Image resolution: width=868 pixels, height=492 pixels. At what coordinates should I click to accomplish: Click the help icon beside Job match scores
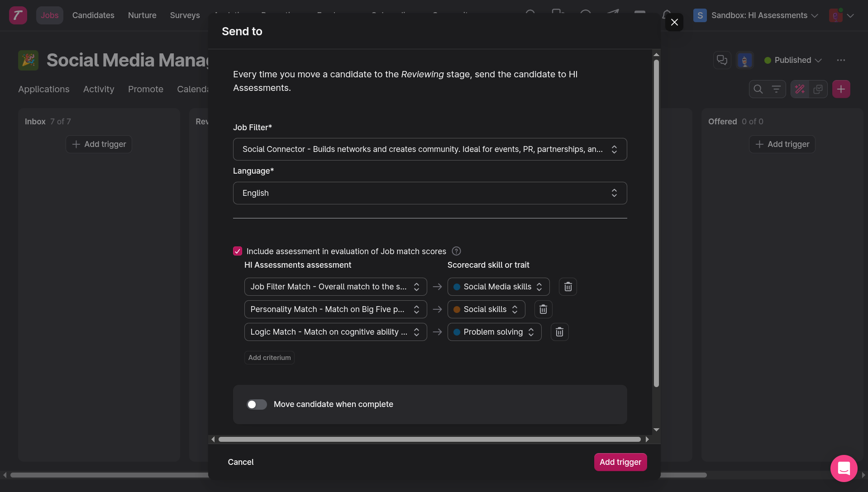point(456,251)
